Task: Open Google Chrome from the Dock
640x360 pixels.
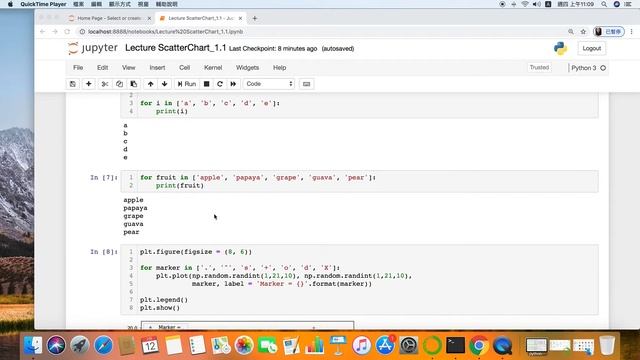Action: click(479, 345)
